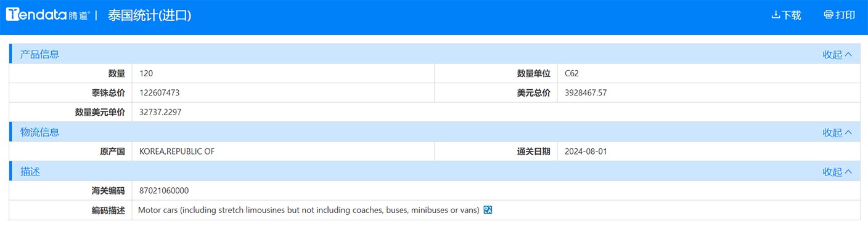The width and height of the screenshot is (868, 229).
Task: Collapse the 描述 section
Action: [x=837, y=172]
